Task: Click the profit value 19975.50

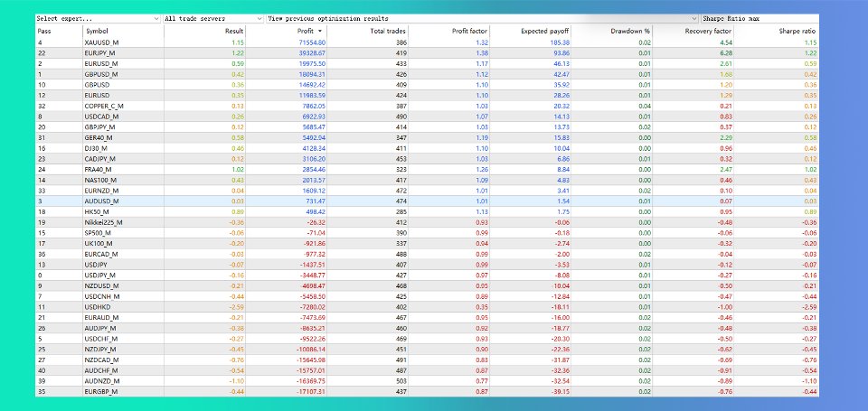Action: click(312, 63)
